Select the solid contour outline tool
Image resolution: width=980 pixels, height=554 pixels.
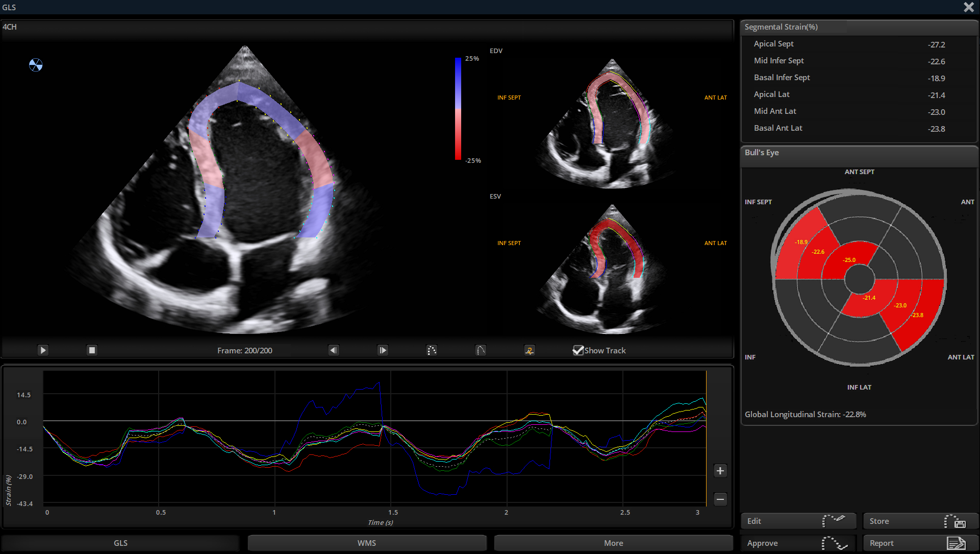[x=481, y=350]
